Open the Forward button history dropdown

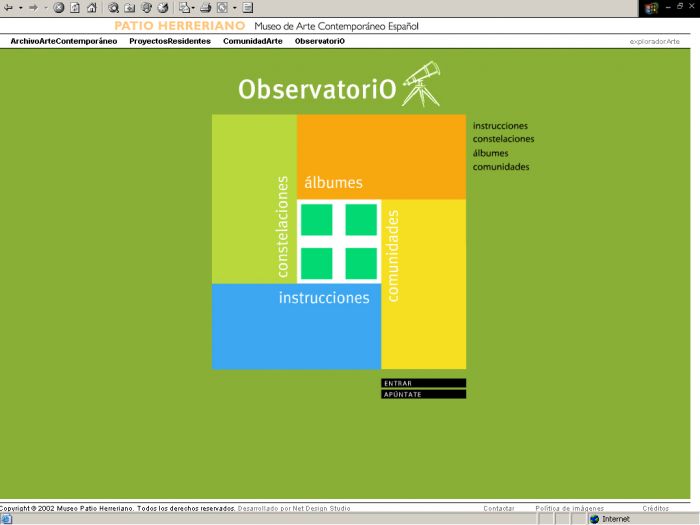click(x=46, y=8)
